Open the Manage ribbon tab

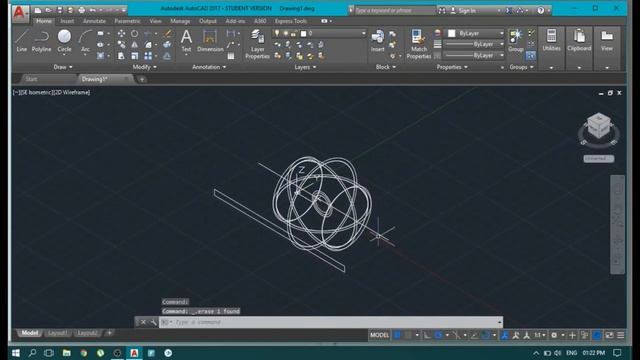point(180,21)
